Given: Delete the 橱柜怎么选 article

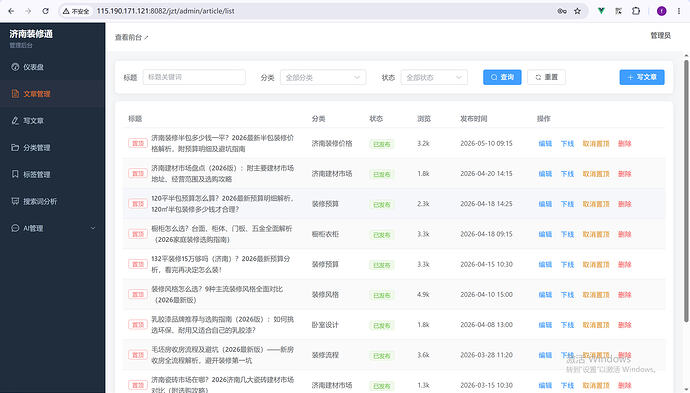Looking at the screenshot, I should 624,234.
